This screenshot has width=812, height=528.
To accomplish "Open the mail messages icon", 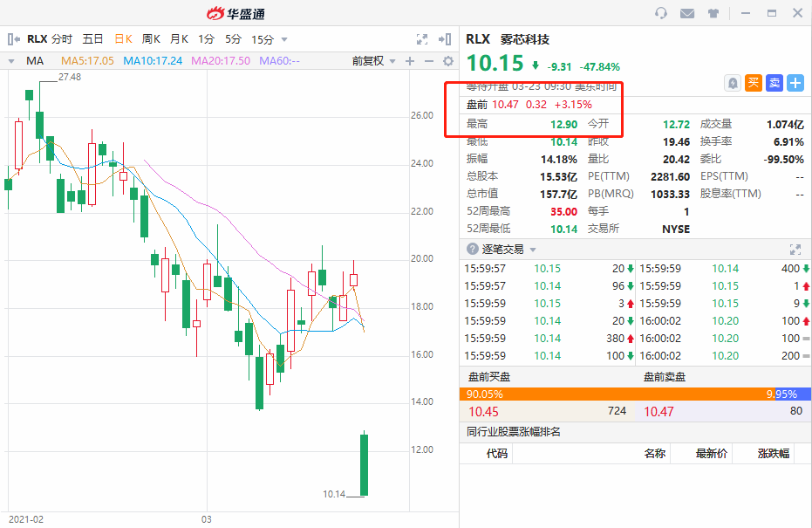I will (x=687, y=13).
